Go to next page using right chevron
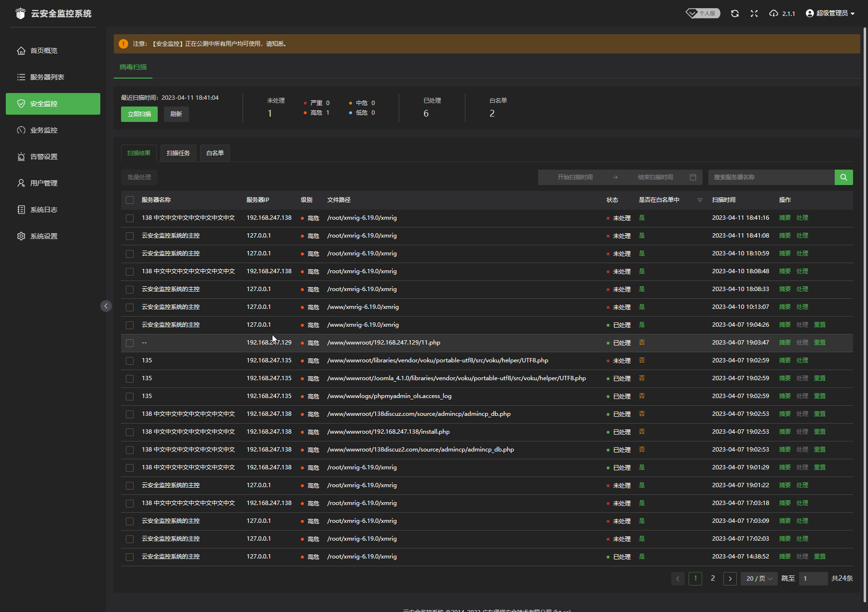The image size is (868, 612). coord(730,579)
